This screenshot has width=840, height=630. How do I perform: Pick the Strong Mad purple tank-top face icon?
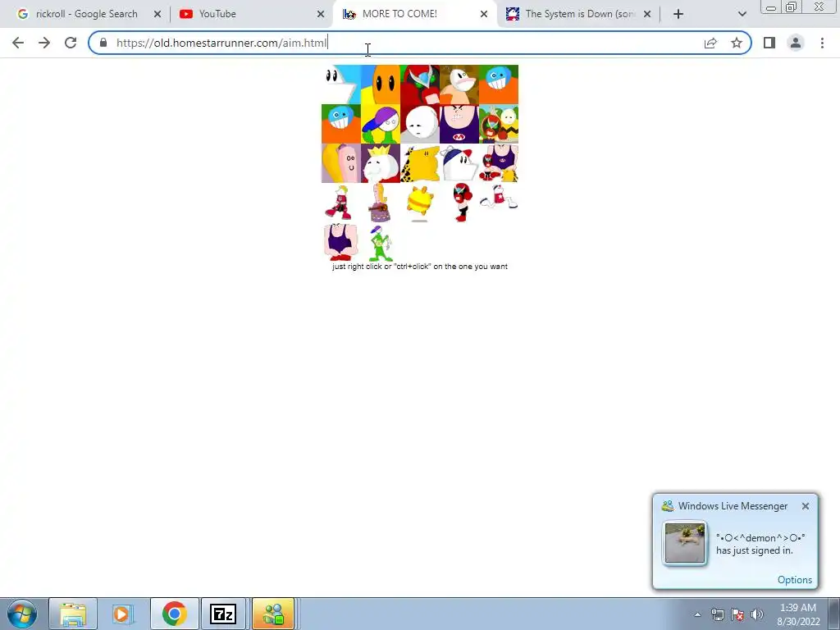click(x=459, y=125)
